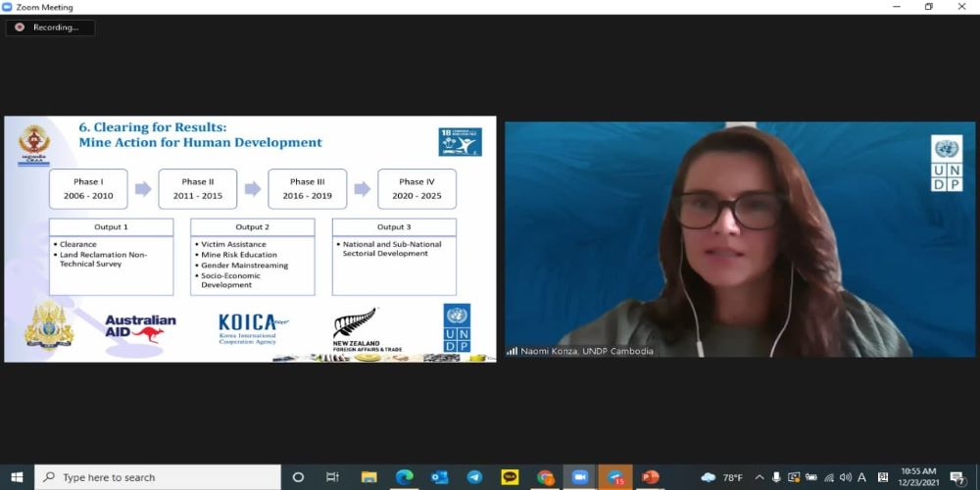
Task: Open Microsoft Edge browser
Action: coord(404,477)
